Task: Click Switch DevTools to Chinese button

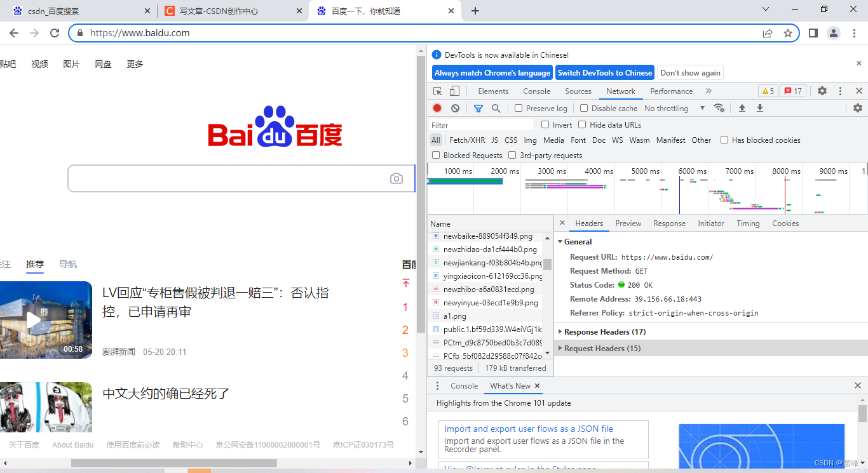Action: tap(605, 72)
